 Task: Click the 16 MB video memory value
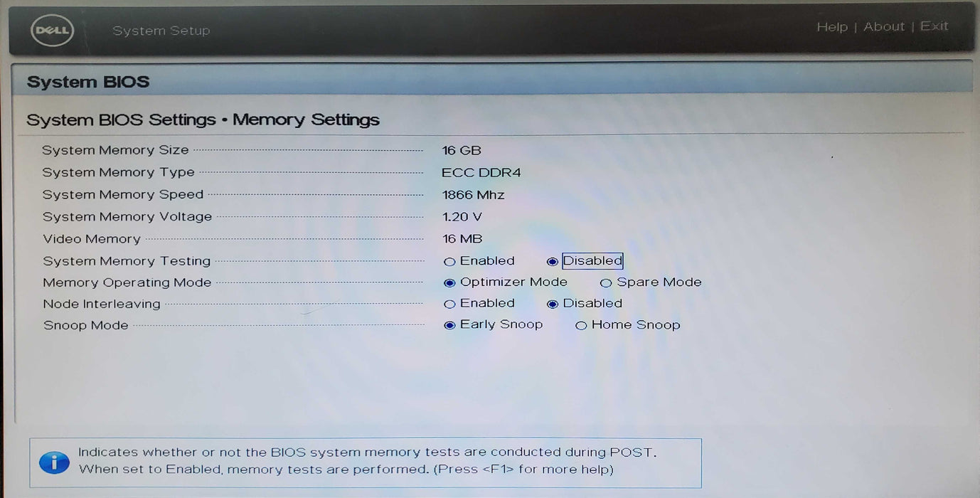pos(462,239)
